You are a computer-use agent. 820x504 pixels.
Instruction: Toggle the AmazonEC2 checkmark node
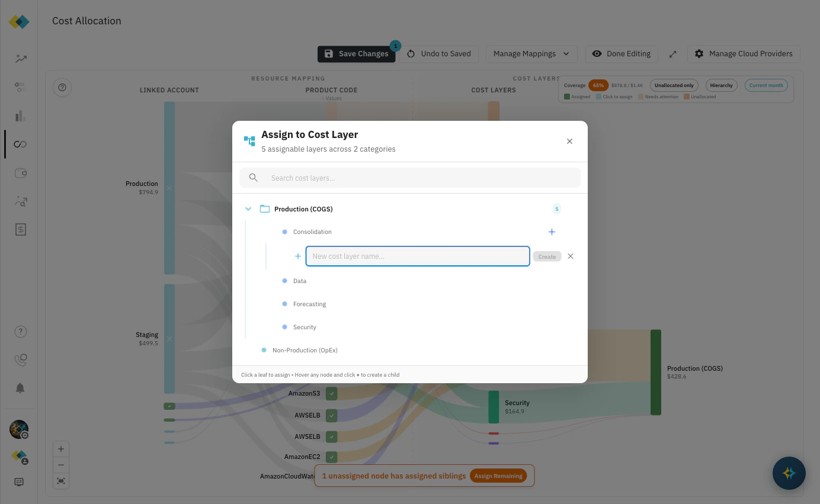click(x=332, y=457)
